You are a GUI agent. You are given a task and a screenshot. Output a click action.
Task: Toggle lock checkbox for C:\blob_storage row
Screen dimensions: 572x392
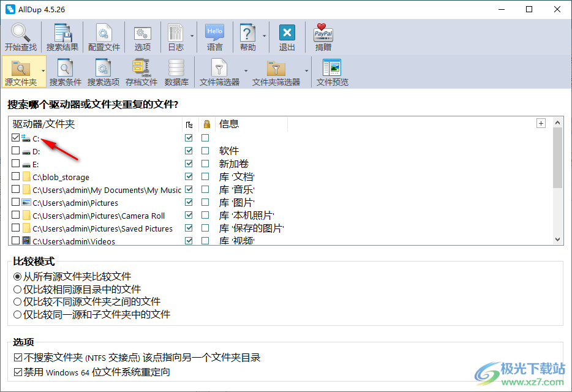205,176
